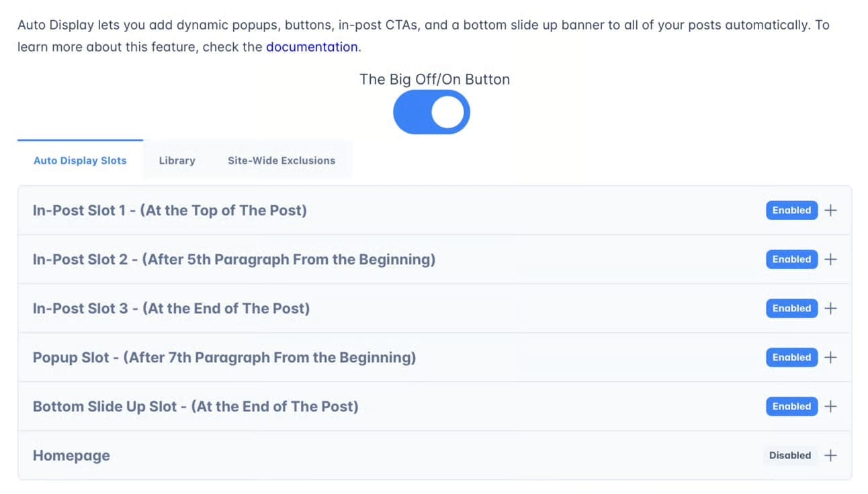Select Auto Display Slots tab
The height and width of the screenshot is (494, 868).
80,160
